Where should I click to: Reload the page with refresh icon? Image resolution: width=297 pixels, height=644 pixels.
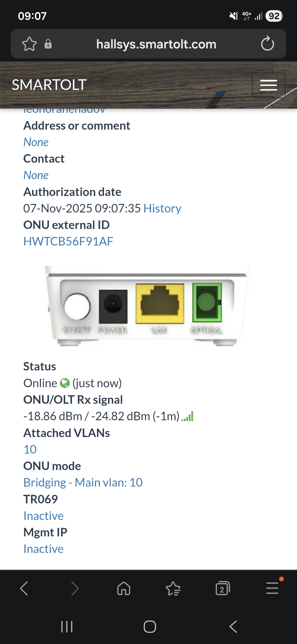click(x=267, y=44)
